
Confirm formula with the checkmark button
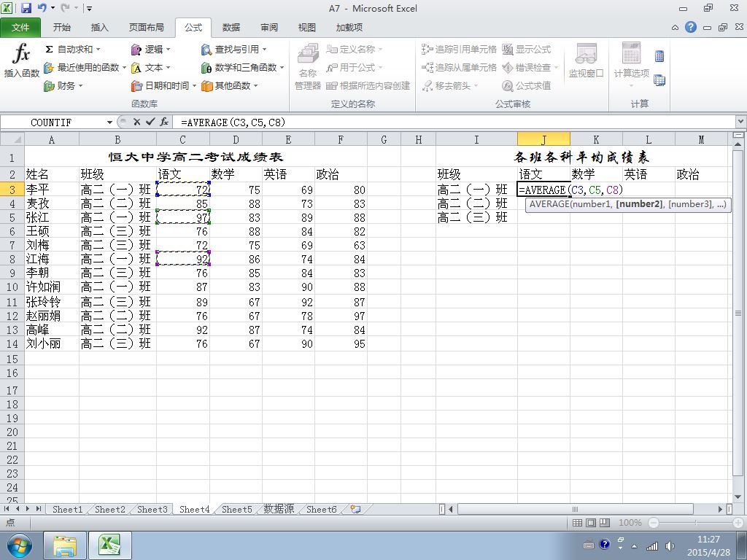(150, 122)
